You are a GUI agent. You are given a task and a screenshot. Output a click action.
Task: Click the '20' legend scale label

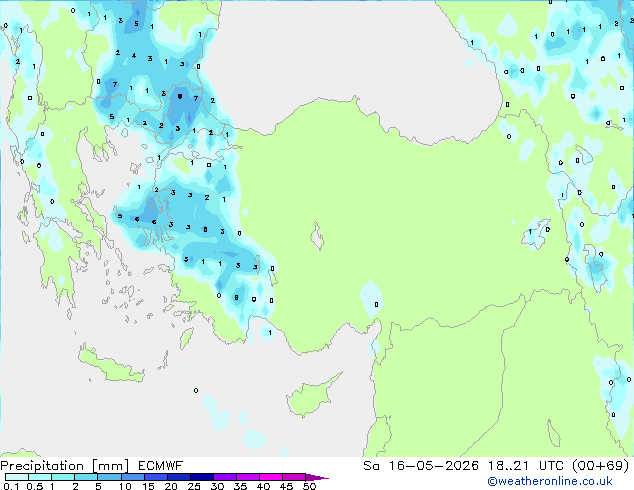pos(171,486)
